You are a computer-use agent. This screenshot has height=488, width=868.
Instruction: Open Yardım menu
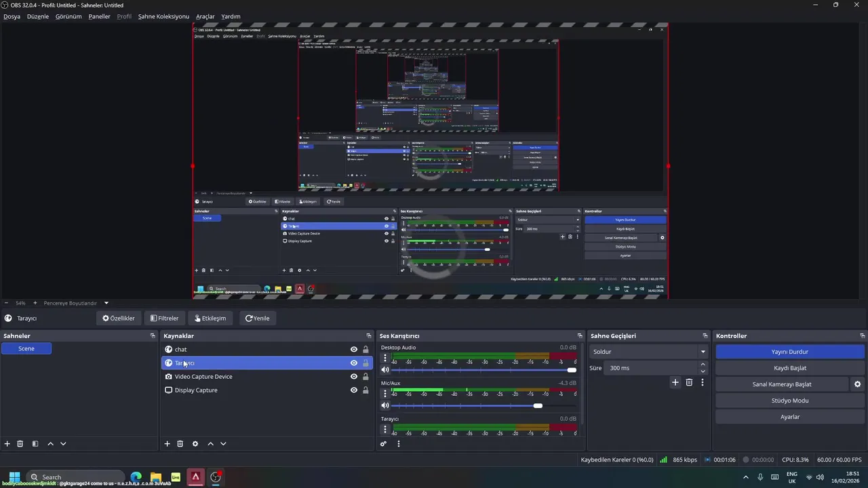pyautogui.click(x=231, y=16)
